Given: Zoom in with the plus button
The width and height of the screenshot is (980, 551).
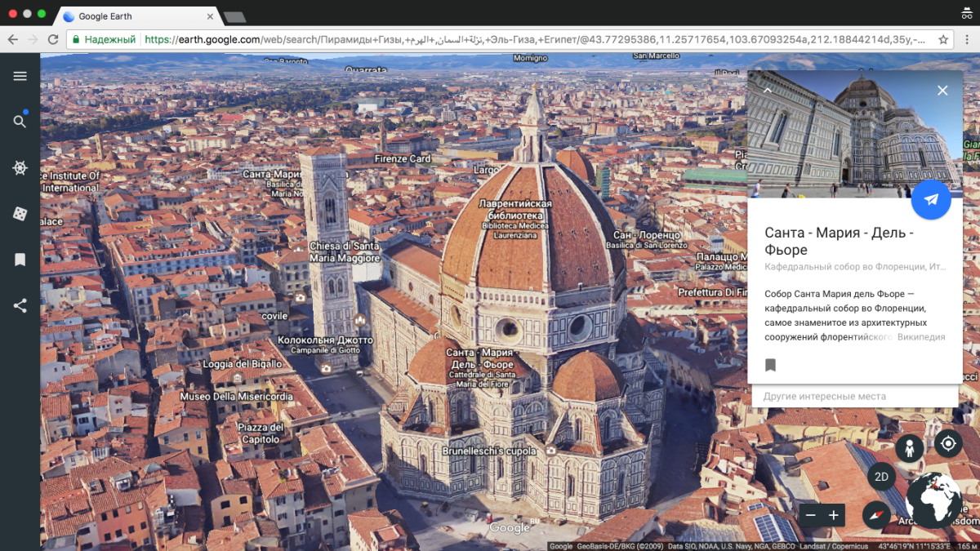Looking at the screenshot, I should pos(834,515).
